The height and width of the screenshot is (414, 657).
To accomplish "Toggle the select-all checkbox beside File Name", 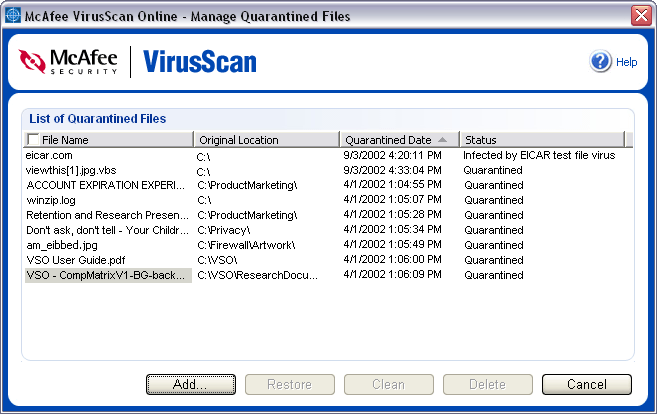I will (33, 139).
